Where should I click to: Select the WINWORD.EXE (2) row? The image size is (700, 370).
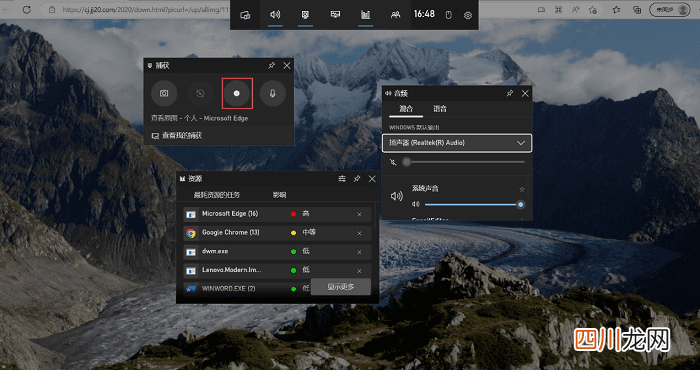point(247,288)
